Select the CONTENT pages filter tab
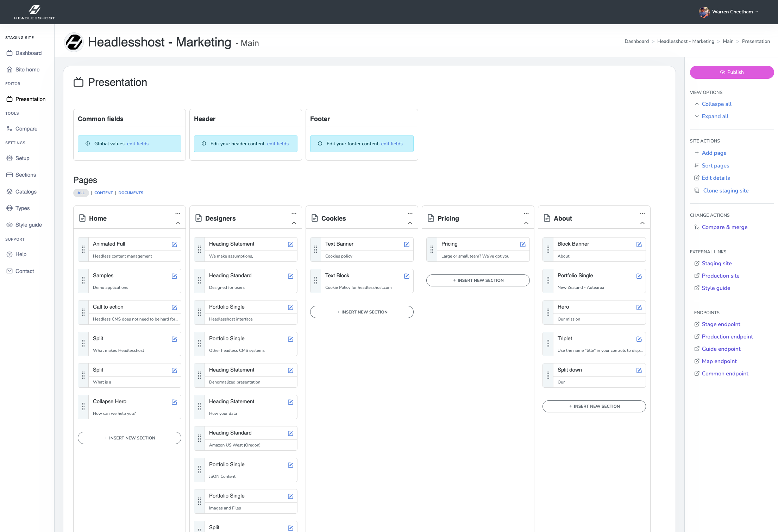Screen dimensions: 778x532 click(103, 193)
